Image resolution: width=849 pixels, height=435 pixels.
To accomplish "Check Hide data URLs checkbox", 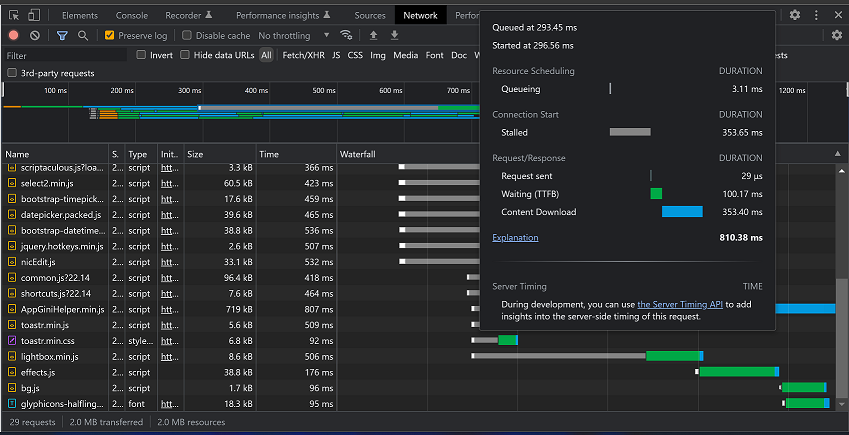I will click(x=185, y=55).
